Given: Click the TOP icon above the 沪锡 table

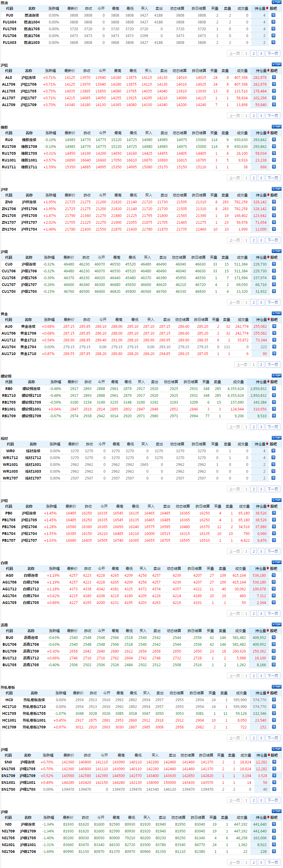Looking at the screenshot, I should coord(276,749).
